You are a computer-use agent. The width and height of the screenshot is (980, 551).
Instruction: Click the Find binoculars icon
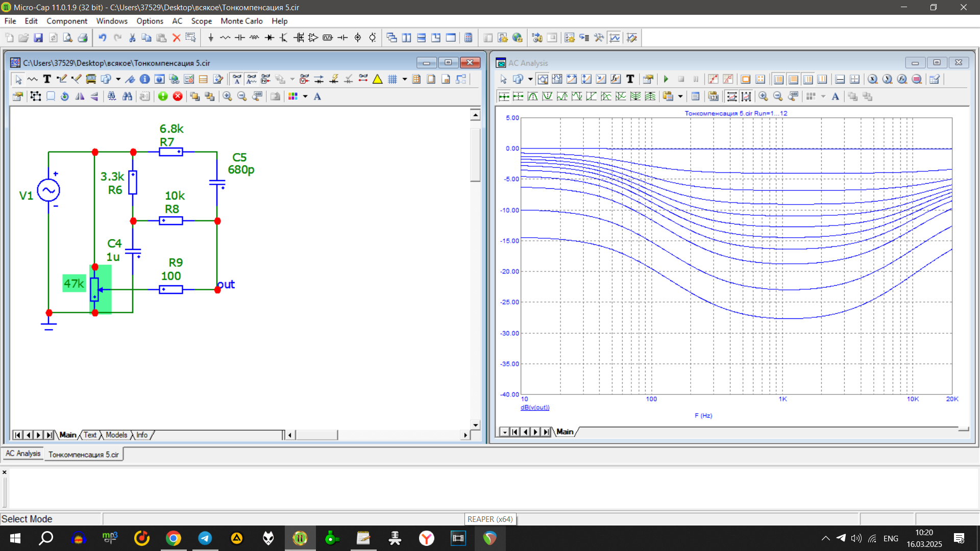pos(127,96)
